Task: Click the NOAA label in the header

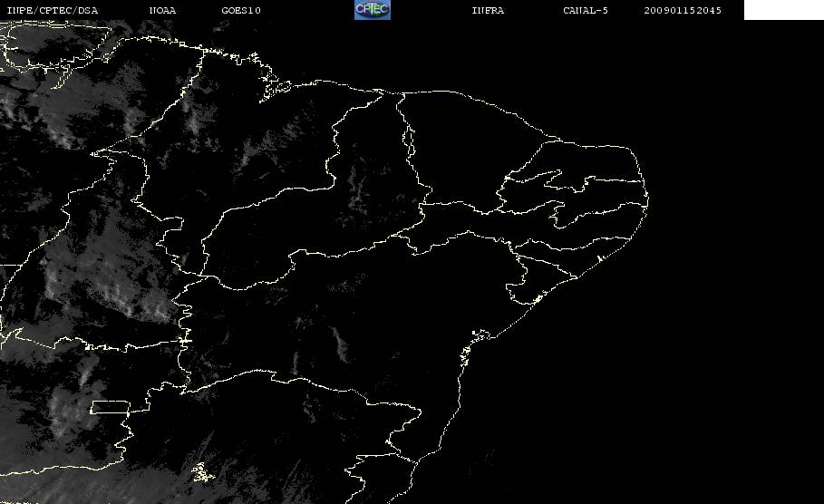Action: click(x=162, y=10)
